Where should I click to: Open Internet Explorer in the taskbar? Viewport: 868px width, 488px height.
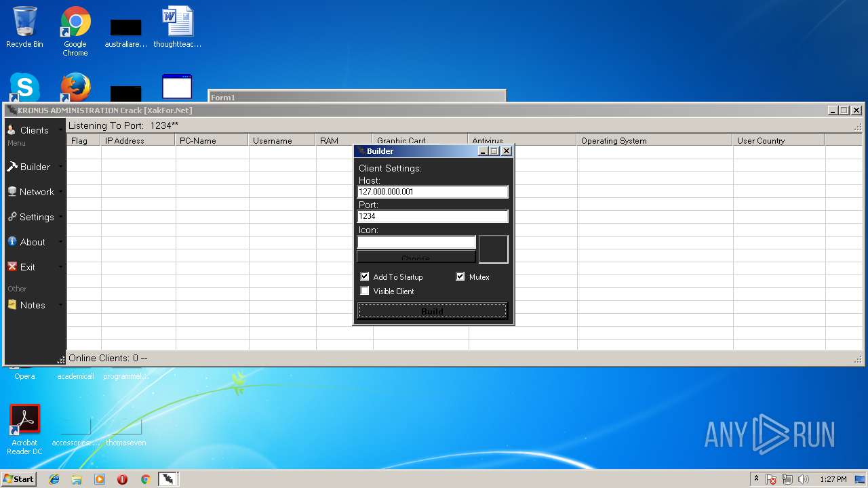click(54, 479)
